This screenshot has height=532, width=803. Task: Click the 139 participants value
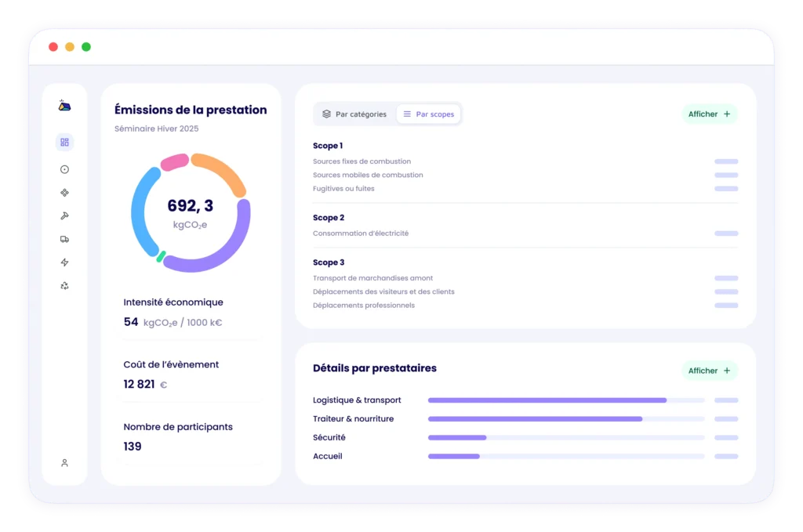pos(133,447)
